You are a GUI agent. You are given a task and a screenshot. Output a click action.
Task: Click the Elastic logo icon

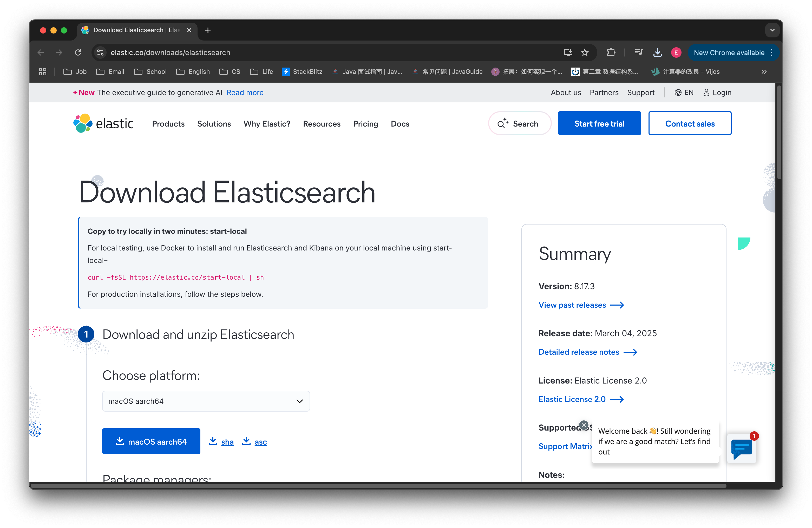83,123
